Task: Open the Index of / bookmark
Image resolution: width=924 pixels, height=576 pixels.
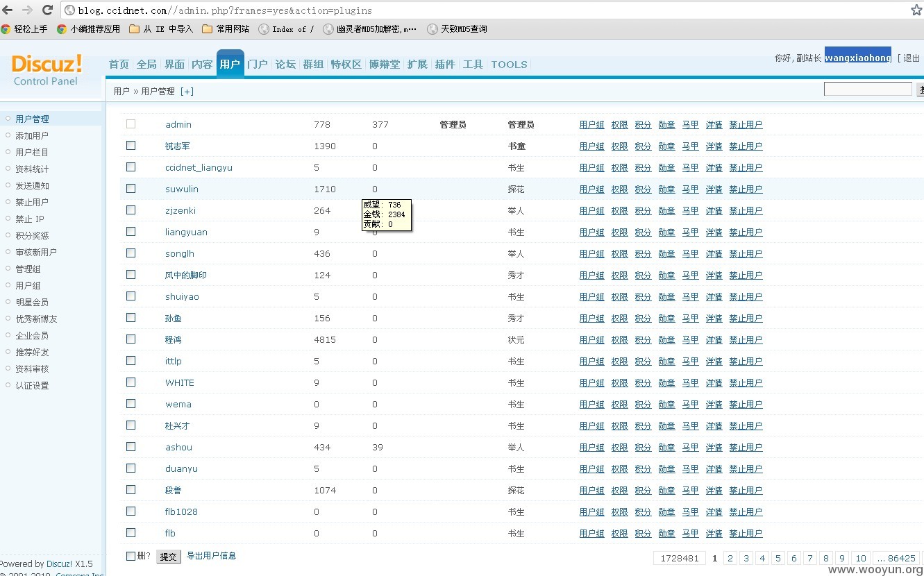Action: [286, 28]
